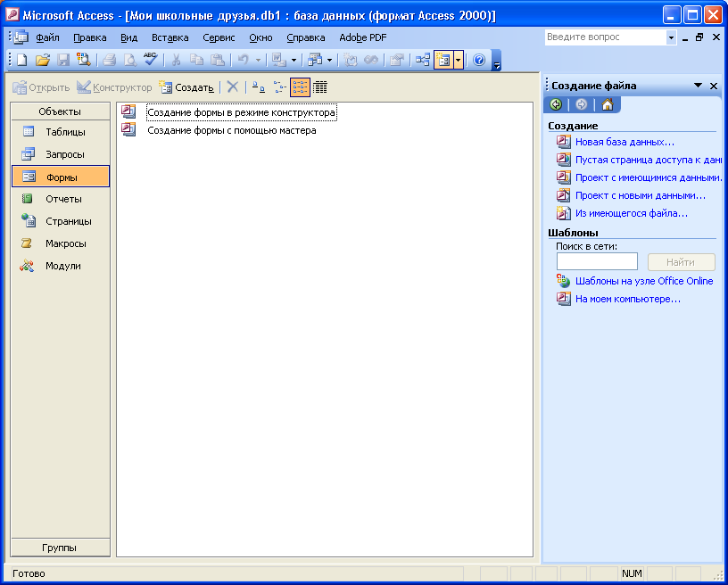Click Из имеющегося файла link
Screen dimensions: 728x585
coord(632,213)
